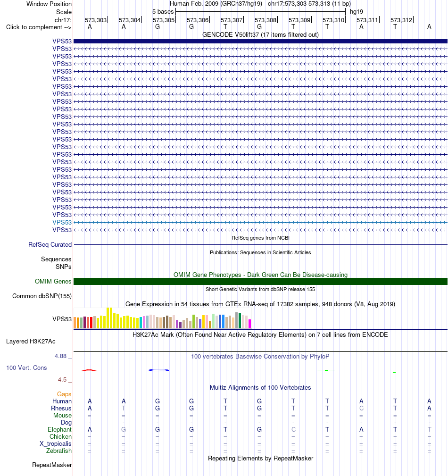Click the Chicken species label
The height and width of the screenshot is (476, 448).
[x=61, y=437]
